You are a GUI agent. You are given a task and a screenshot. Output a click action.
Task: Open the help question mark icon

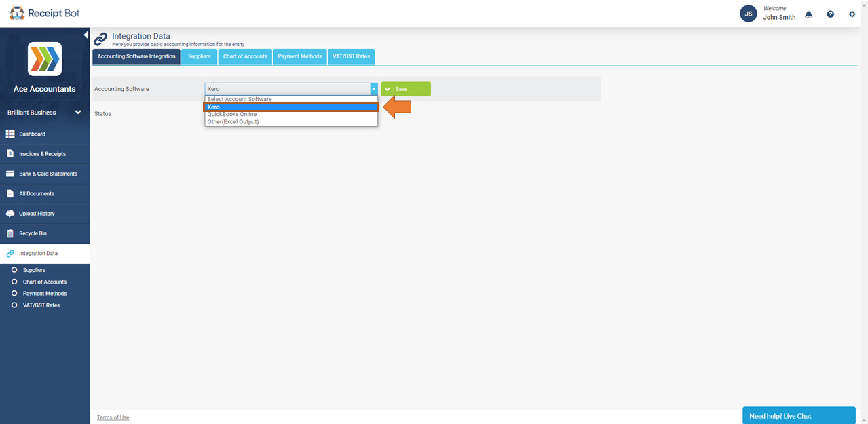click(x=830, y=14)
